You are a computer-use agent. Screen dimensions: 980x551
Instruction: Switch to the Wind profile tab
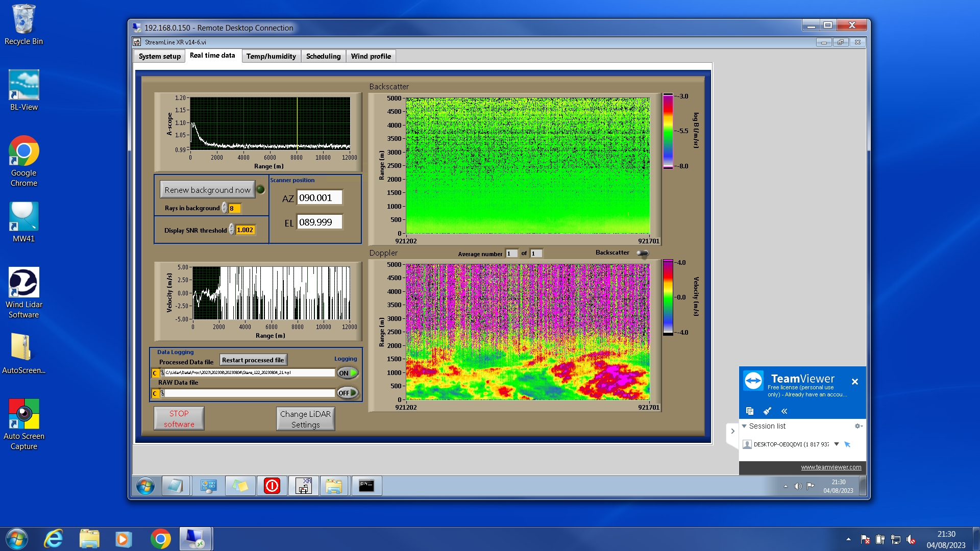point(371,56)
